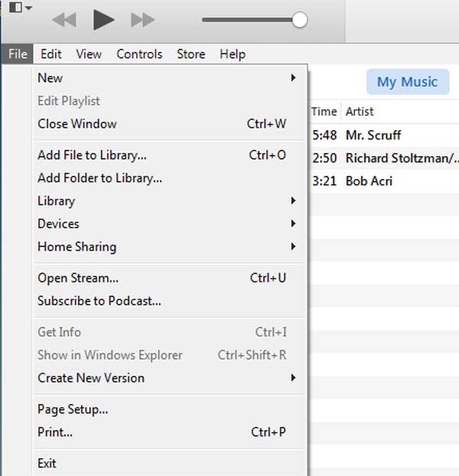Open the Store menu
This screenshot has height=476, width=459.
(x=191, y=54)
